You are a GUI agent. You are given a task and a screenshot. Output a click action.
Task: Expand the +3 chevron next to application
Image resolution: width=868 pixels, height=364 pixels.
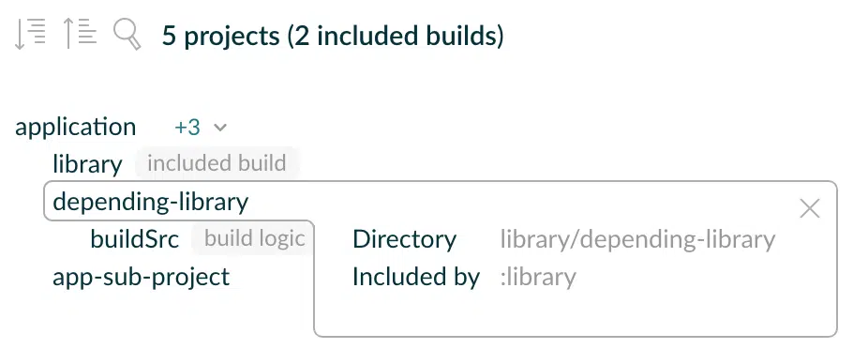220,128
